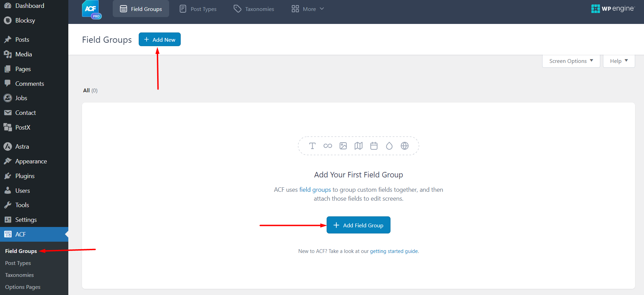644x295 pixels.
Task: Click the Astra theme icon
Action: [8, 147]
